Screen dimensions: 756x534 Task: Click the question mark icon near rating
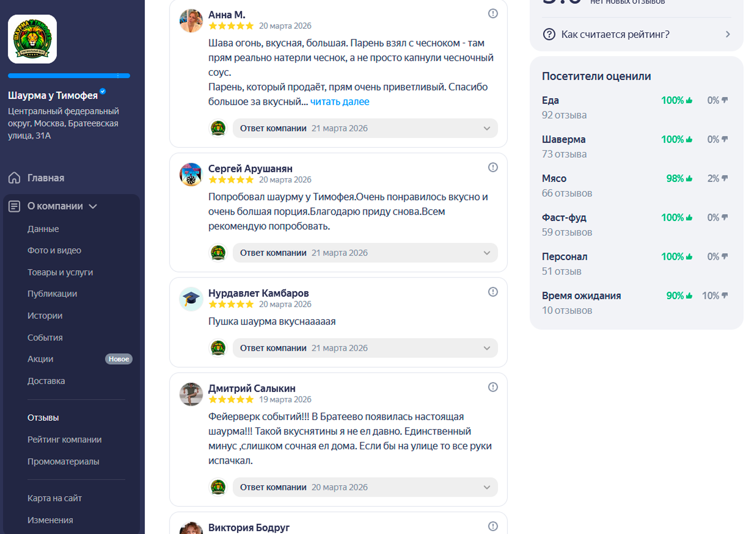pos(549,34)
